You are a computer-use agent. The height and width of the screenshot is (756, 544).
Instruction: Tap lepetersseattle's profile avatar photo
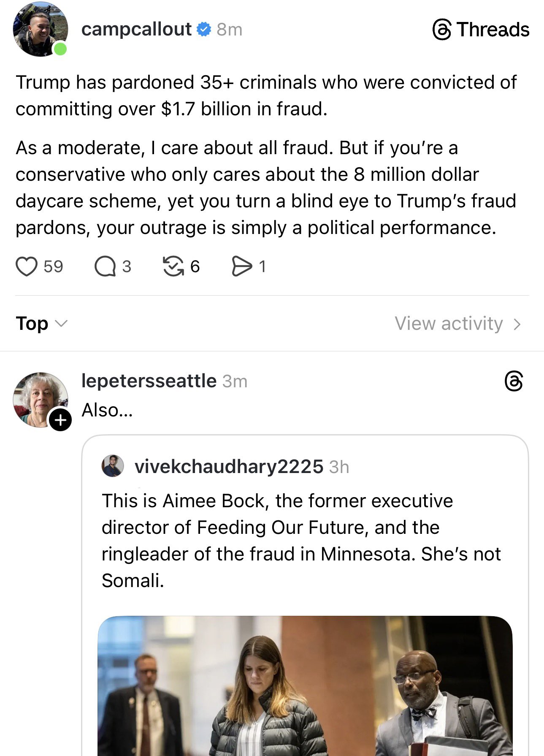(39, 399)
